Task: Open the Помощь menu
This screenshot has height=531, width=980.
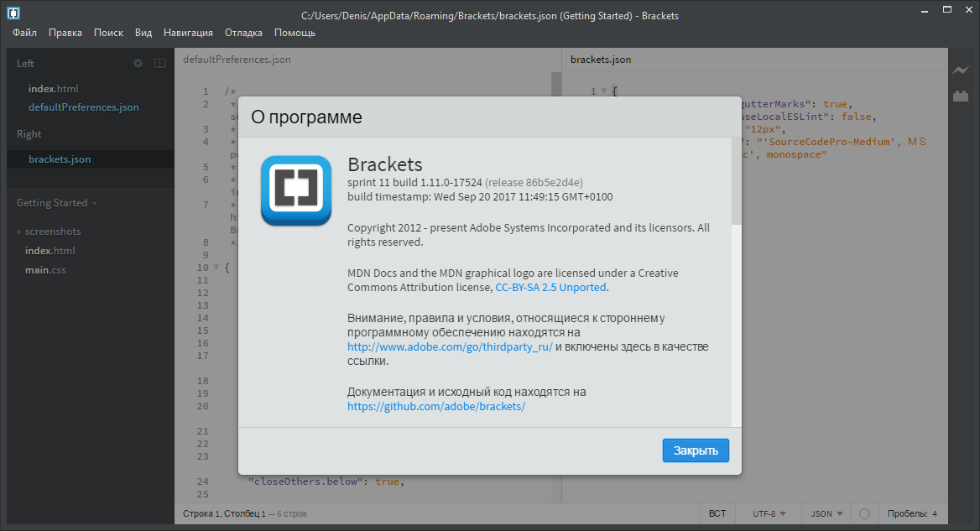Action: point(295,33)
